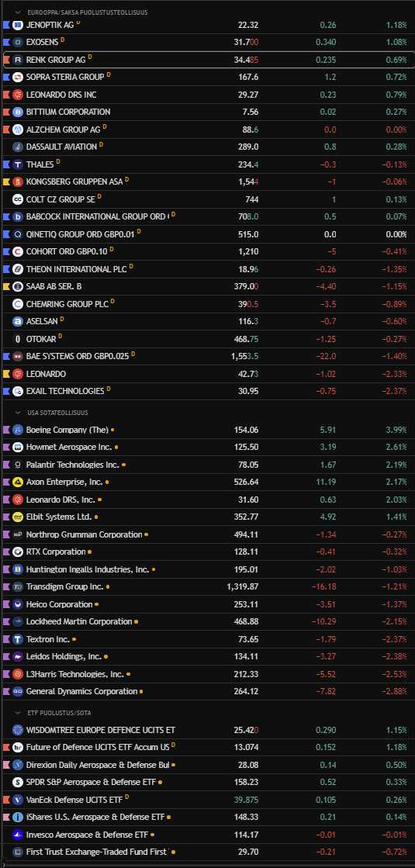Click the pink flag on Direxion Daily Aerospace row
The image size is (415, 868).
[6, 765]
